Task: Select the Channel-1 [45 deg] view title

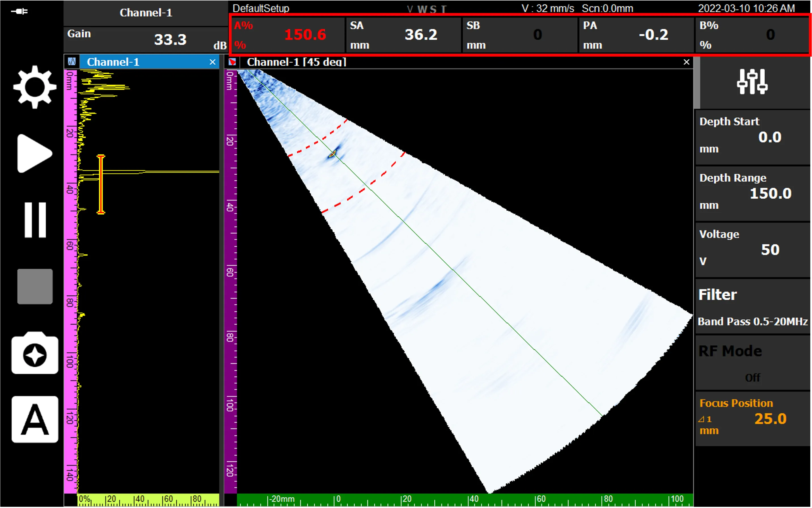Action: pos(296,62)
